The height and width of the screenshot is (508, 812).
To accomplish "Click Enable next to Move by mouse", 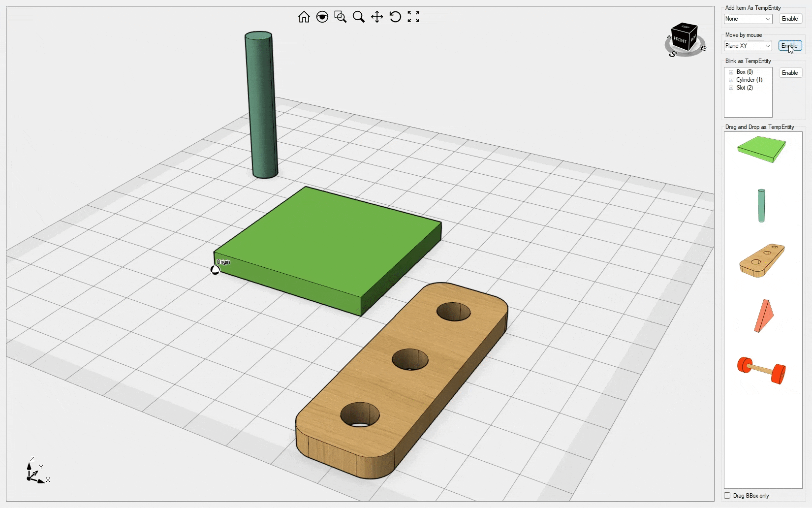I will pyautogui.click(x=790, y=46).
